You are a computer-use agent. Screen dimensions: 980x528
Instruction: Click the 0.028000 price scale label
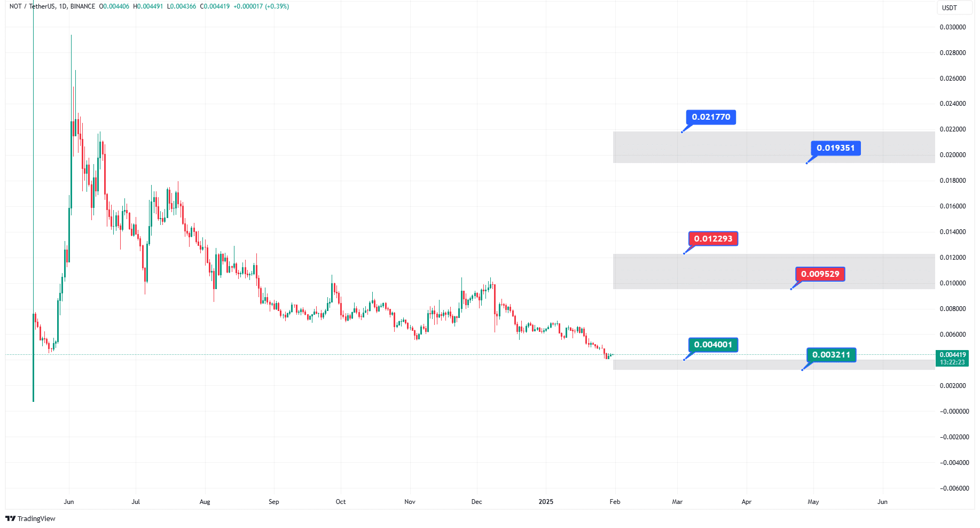point(953,53)
